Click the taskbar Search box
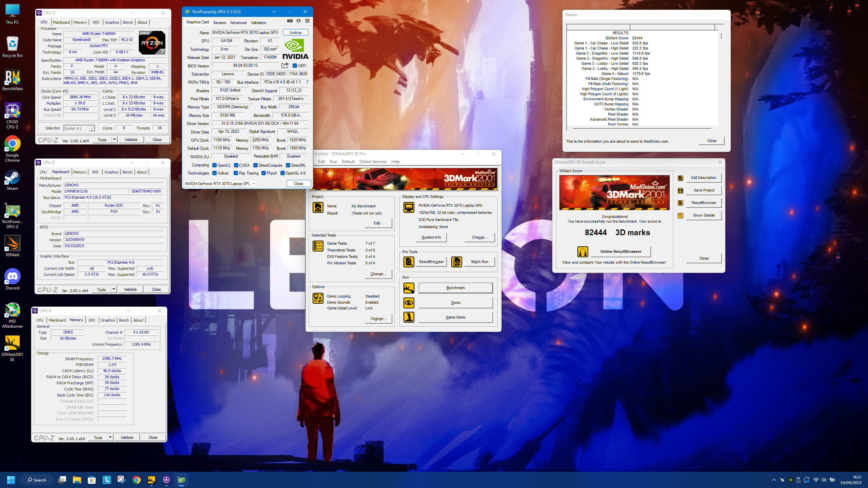This screenshot has width=868, height=488. (37, 480)
